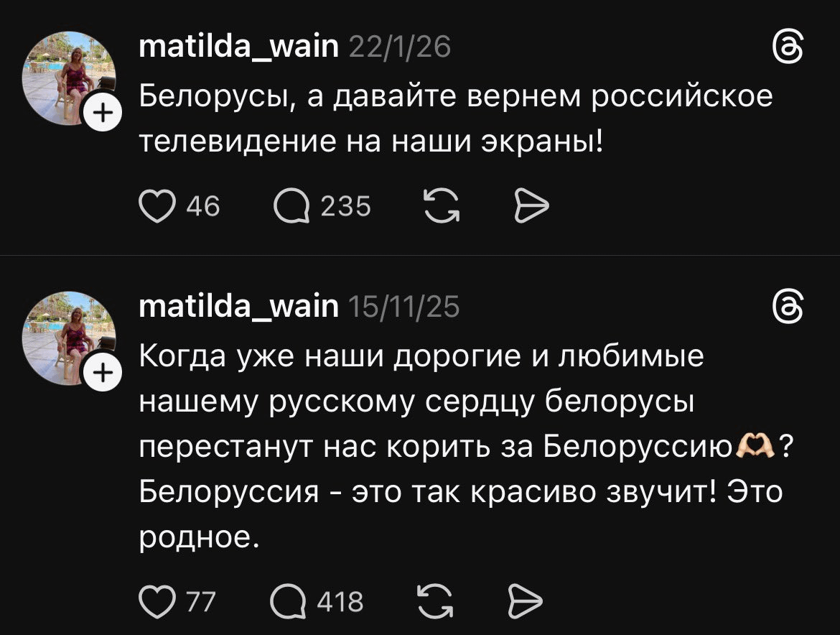Open post dated 22/1/26
The image size is (840, 635).
tap(400, 48)
